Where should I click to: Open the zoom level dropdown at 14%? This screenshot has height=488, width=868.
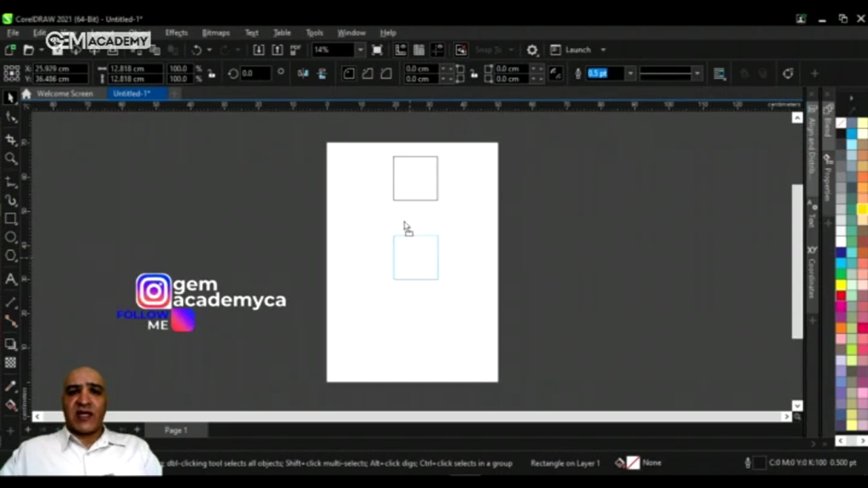pyautogui.click(x=360, y=50)
